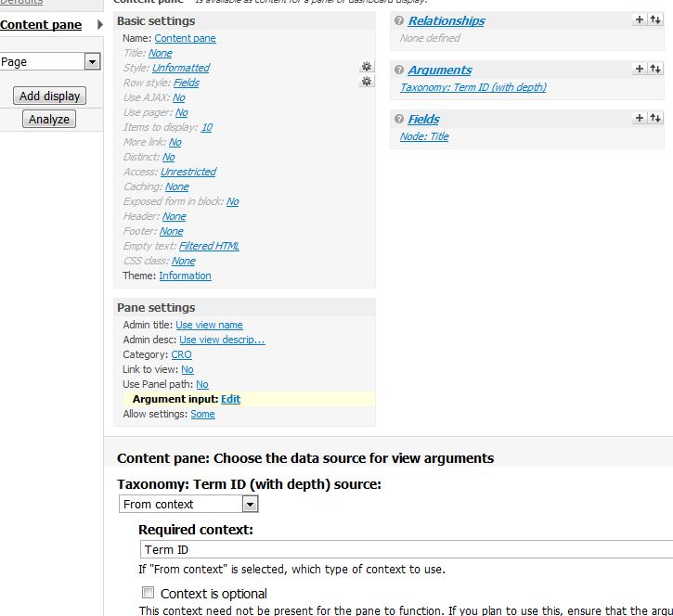
Task: Enable the "Context is optional" checkbox
Action: [x=148, y=593]
